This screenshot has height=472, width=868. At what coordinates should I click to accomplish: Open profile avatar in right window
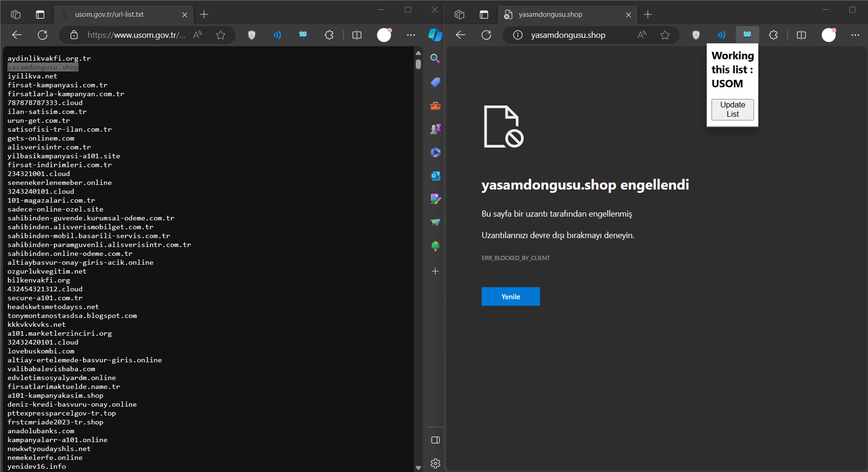click(x=829, y=35)
